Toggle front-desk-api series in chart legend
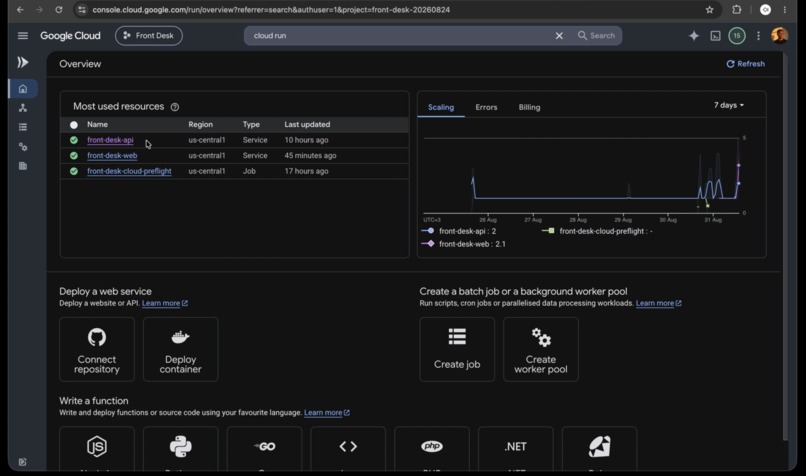 (459, 231)
